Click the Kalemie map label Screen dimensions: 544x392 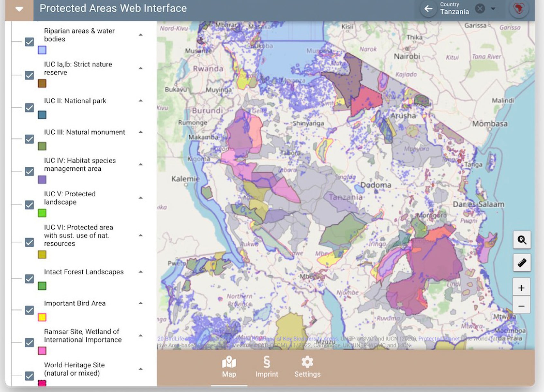pos(185,179)
